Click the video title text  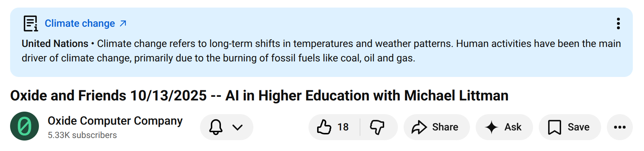coord(259,96)
